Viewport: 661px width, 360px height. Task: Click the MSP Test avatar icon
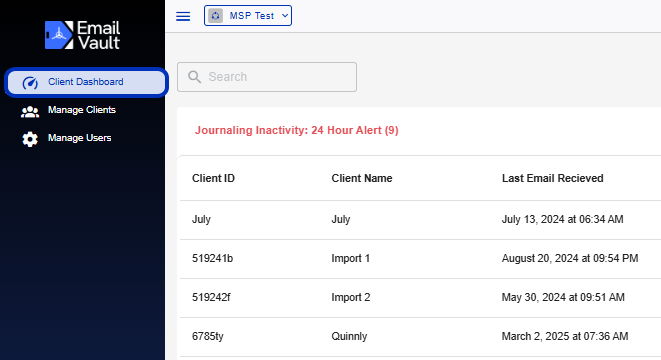215,16
